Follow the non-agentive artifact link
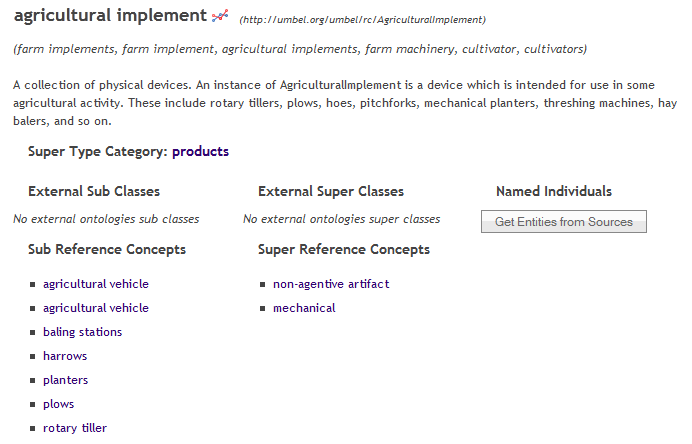 [331, 284]
